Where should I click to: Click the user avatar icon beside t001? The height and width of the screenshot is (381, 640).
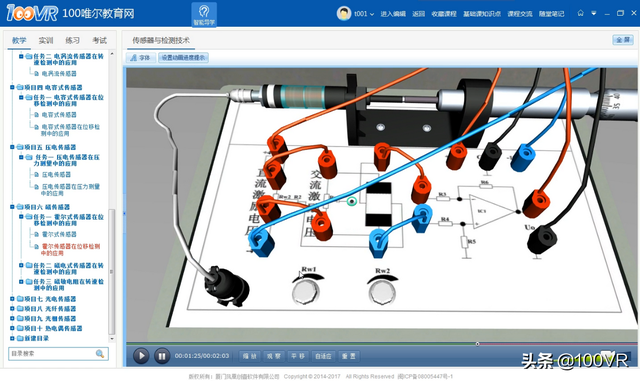tap(344, 13)
